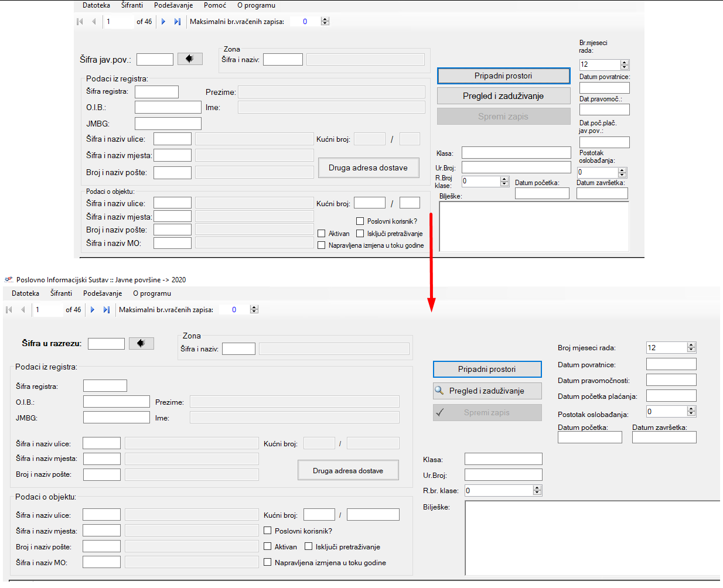Jump to last record in the lower navigator
Image resolution: width=723 pixels, height=588 pixels.
106,310
